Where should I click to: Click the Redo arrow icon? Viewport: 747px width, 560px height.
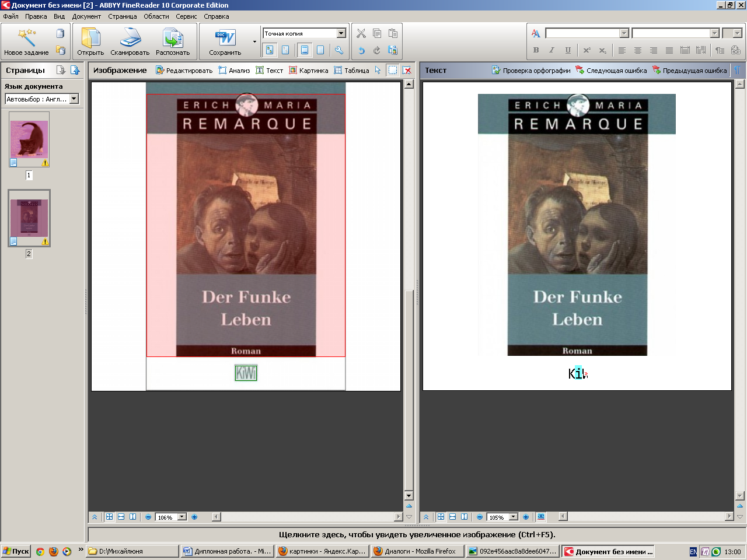click(x=377, y=50)
